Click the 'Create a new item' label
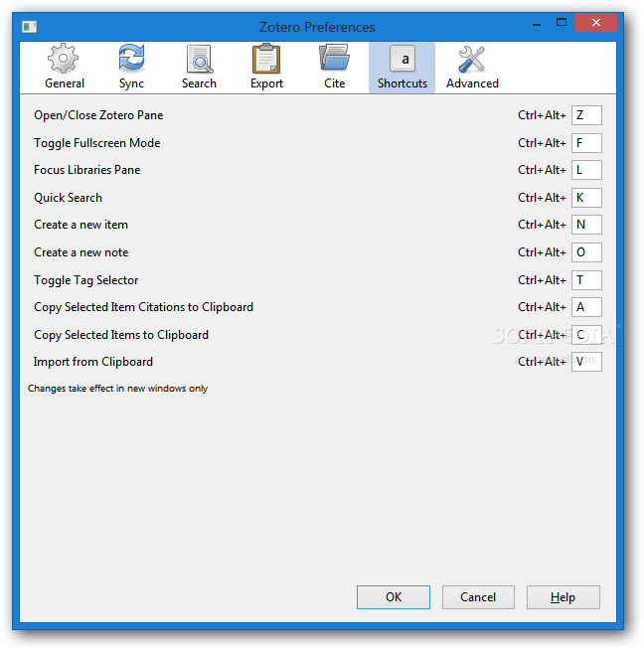This screenshot has width=644, height=650. [x=80, y=225]
